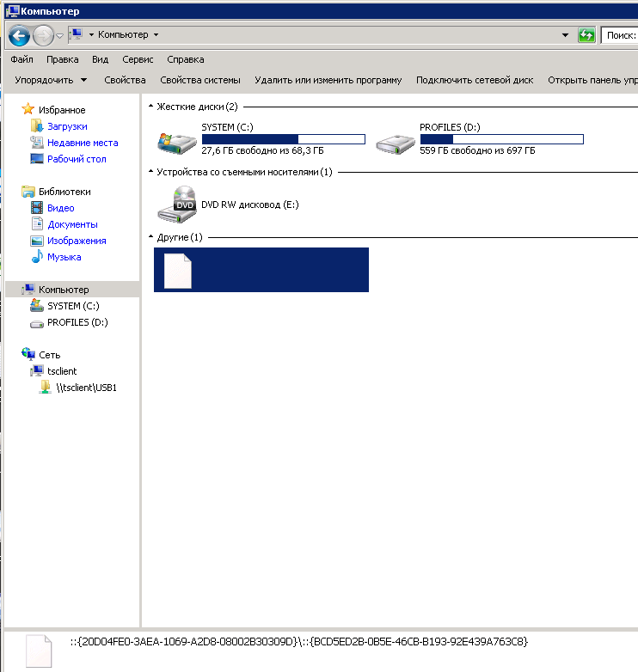Click Подключить сетевой диск button
This screenshot has width=638, height=672.
[475, 80]
